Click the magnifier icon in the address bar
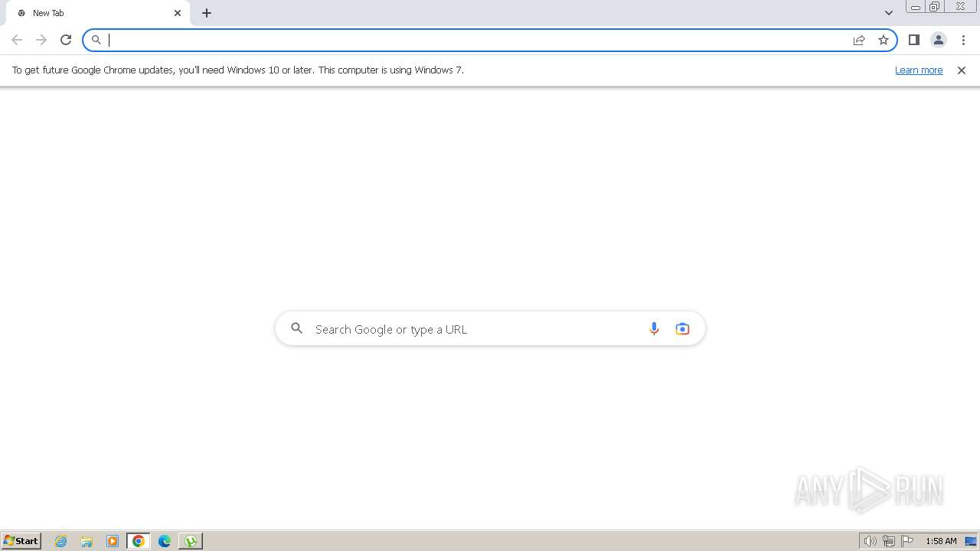This screenshot has width=980, height=551. pos(96,40)
